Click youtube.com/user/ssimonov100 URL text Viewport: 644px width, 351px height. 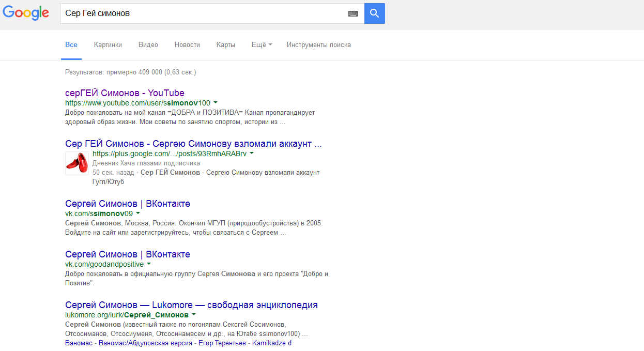pos(137,103)
